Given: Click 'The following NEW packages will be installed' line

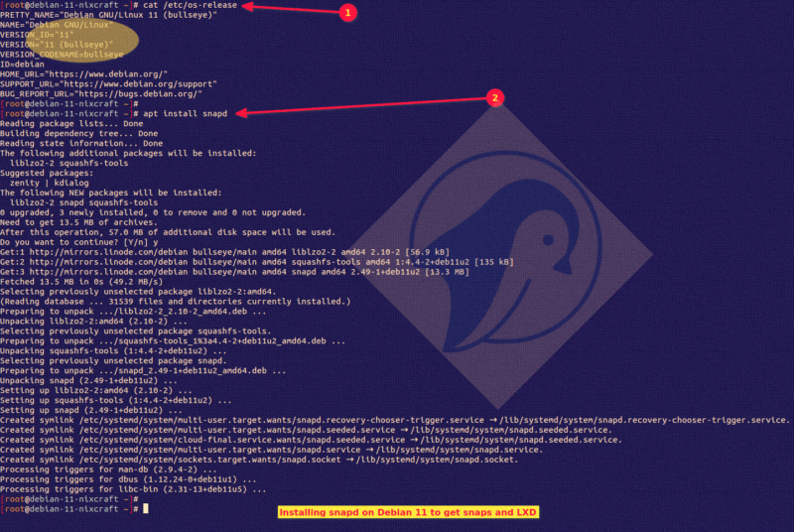Looking at the screenshot, I should (x=111, y=193).
